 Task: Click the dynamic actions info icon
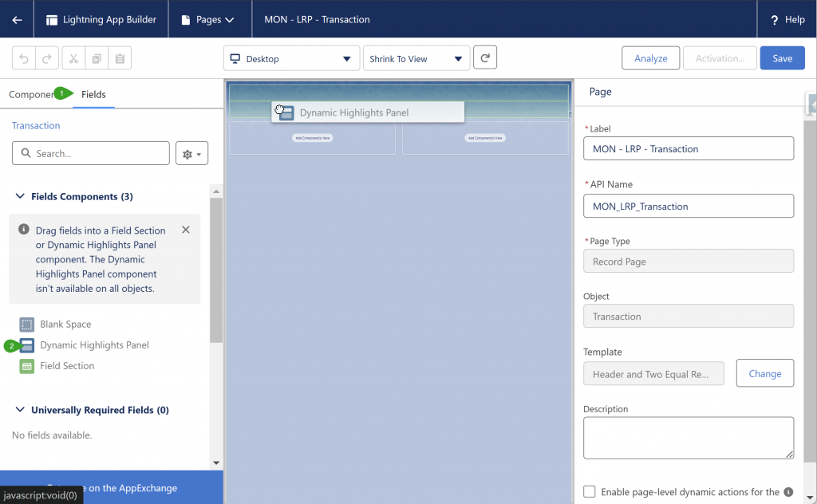[788, 491]
